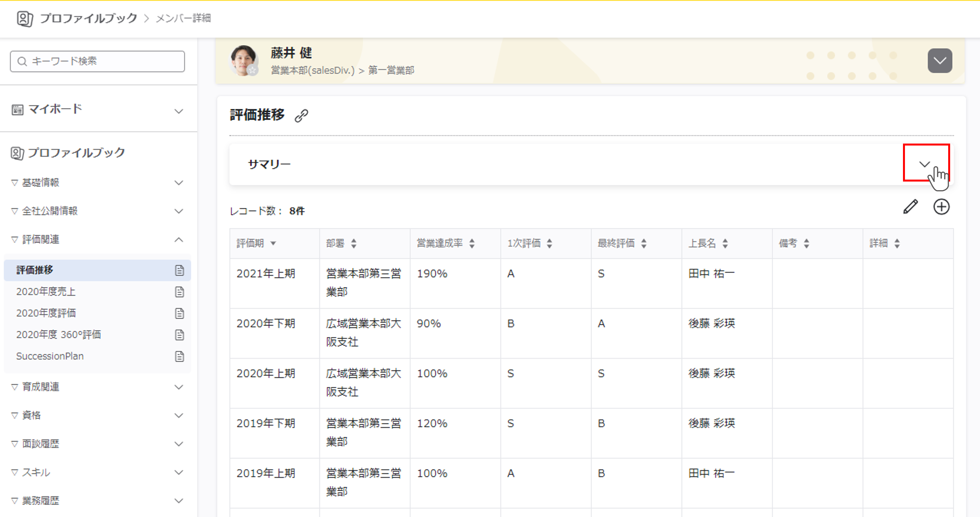Click プロファイルブック breadcrumb link

(88, 18)
